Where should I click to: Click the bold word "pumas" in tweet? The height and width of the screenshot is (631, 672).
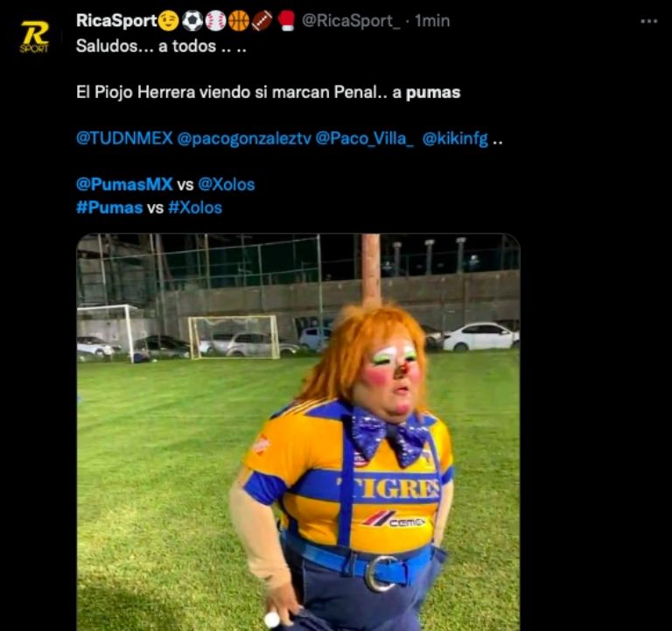point(433,92)
